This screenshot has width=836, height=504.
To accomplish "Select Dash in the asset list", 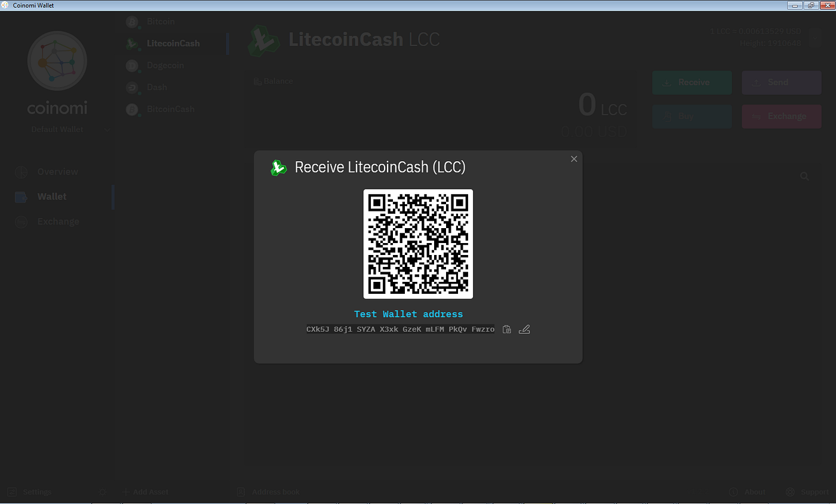I will [173, 87].
